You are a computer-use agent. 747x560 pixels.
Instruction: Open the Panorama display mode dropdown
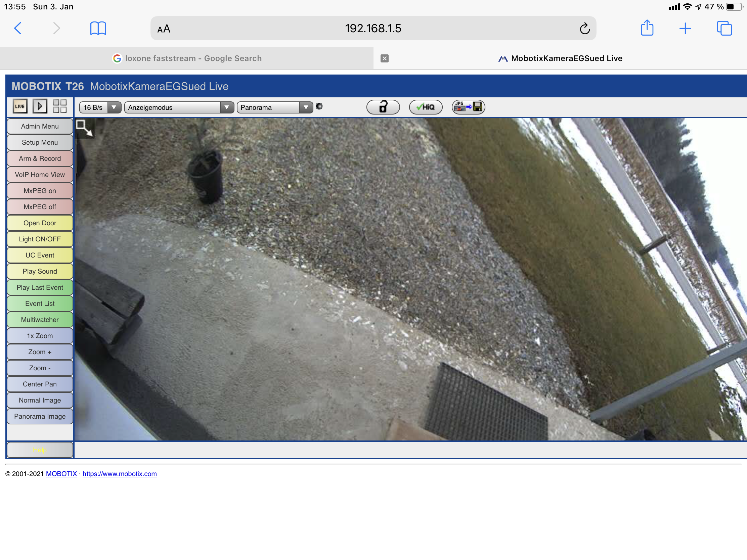click(274, 108)
